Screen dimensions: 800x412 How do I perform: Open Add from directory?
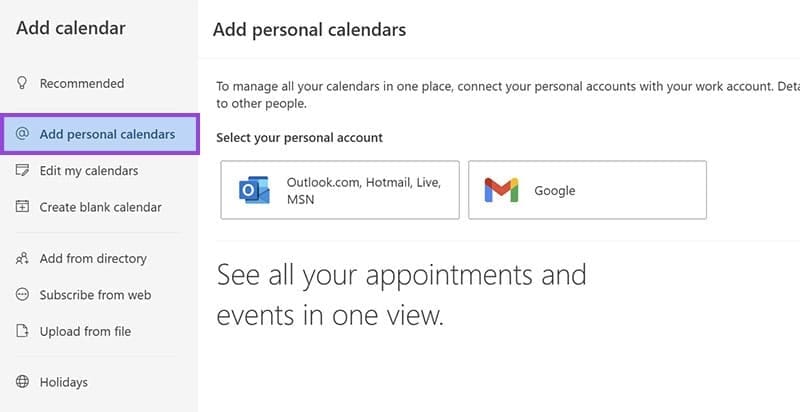[93, 259]
